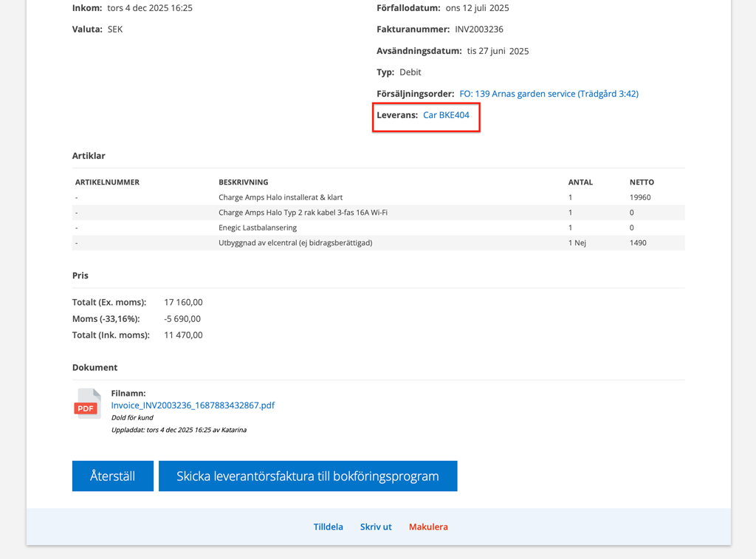Click the invoice number INV2003236
The height and width of the screenshot is (559, 756).
coord(479,30)
